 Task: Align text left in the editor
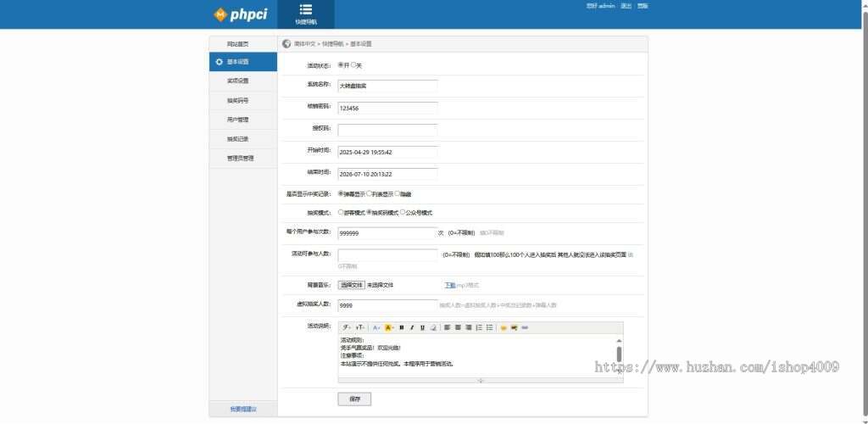pyautogui.click(x=448, y=327)
